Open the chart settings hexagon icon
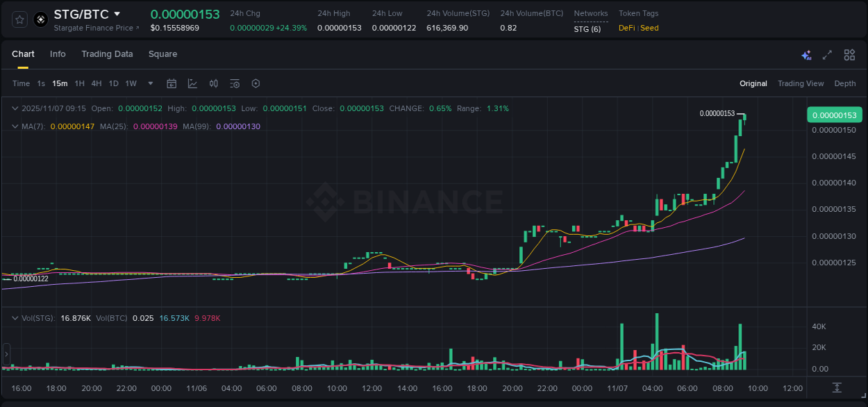The image size is (868, 407). coord(256,83)
